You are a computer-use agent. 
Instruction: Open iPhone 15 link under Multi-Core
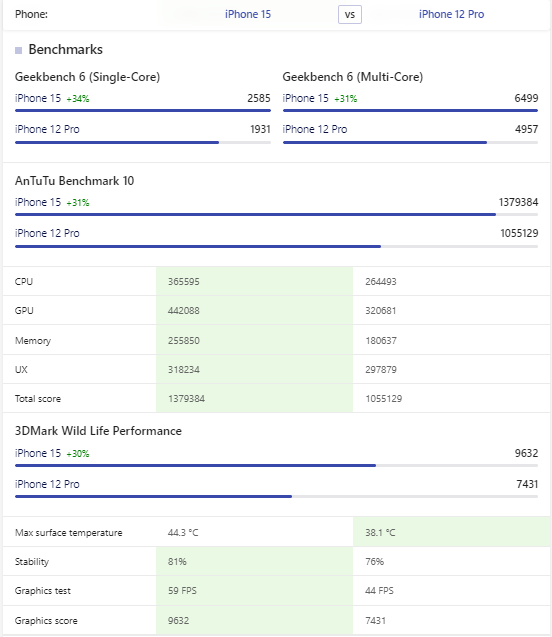point(305,98)
